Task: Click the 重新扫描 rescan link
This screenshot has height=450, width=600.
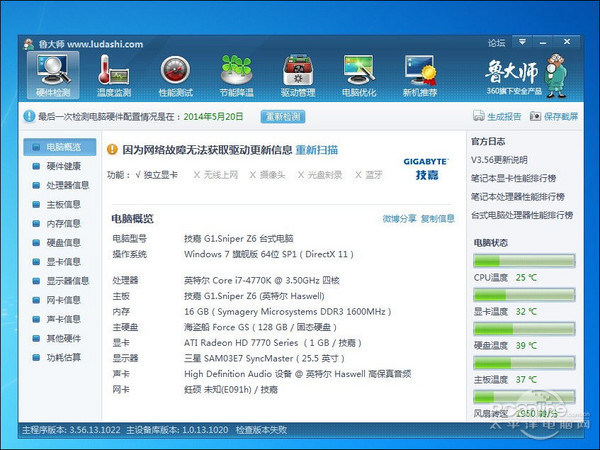Action: click(316, 150)
